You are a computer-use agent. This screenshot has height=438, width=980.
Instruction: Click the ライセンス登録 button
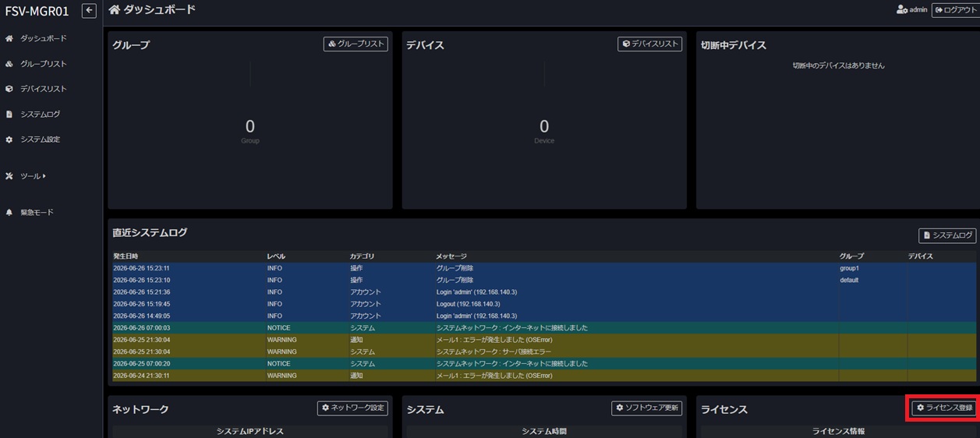pyautogui.click(x=944, y=408)
